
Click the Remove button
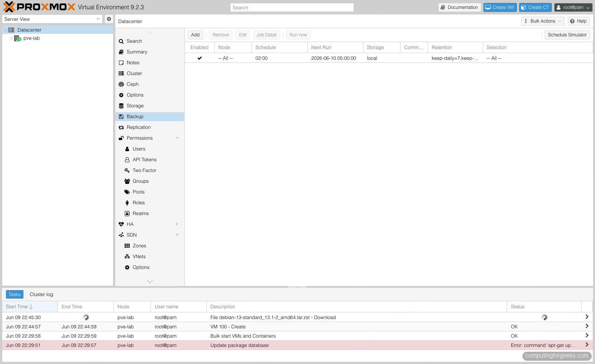tap(221, 35)
